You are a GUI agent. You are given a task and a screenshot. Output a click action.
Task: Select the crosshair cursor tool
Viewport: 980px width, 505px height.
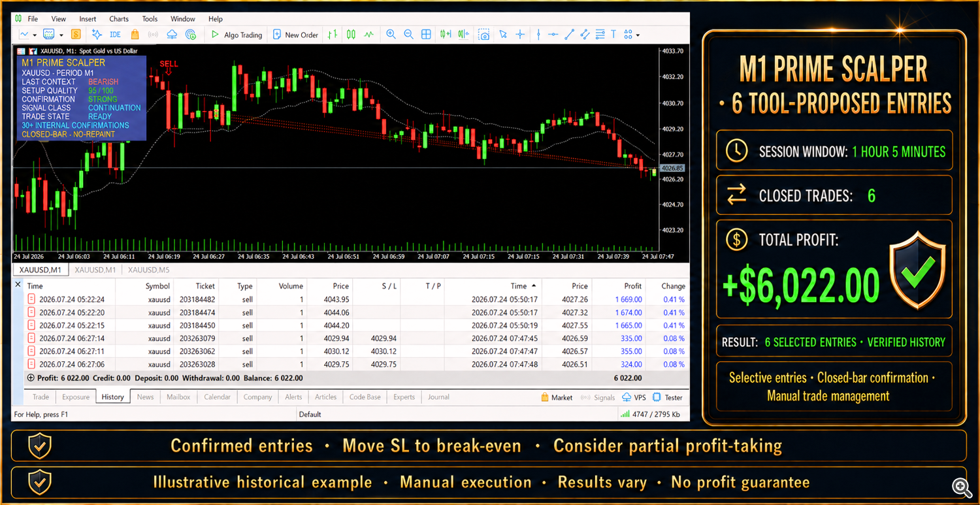pos(521,35)
